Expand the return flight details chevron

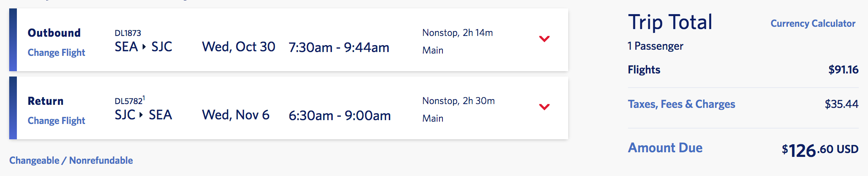coord(544,107)
